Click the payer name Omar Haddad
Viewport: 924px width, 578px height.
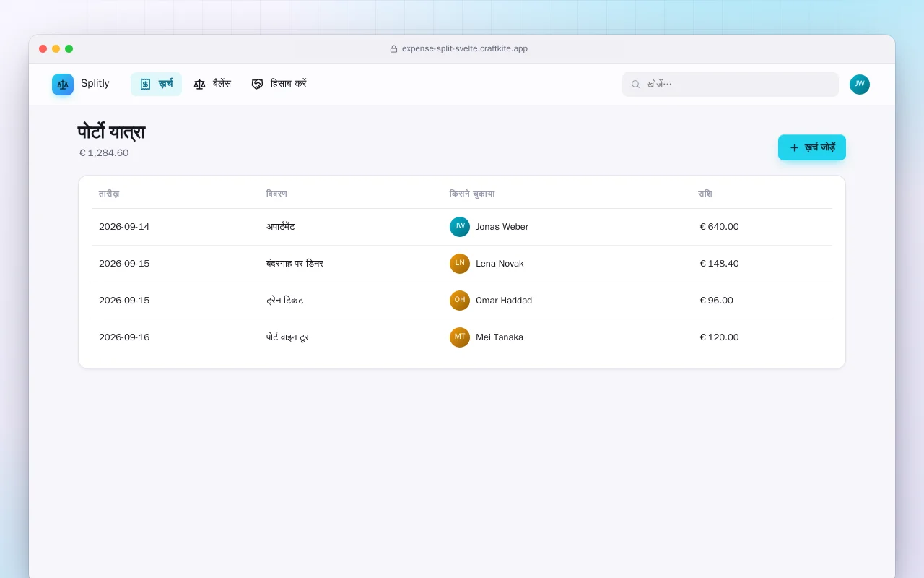tap(504, 301)
